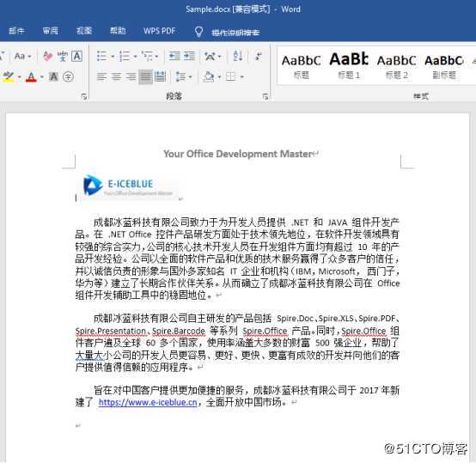The width and height of the screenshot is (476, 463).
Task: Click the Tell Me search field
Action: pos(235,32)
